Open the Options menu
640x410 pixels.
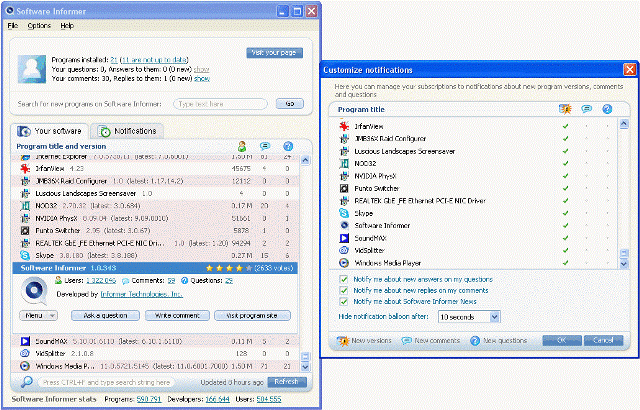coord(39,26)
